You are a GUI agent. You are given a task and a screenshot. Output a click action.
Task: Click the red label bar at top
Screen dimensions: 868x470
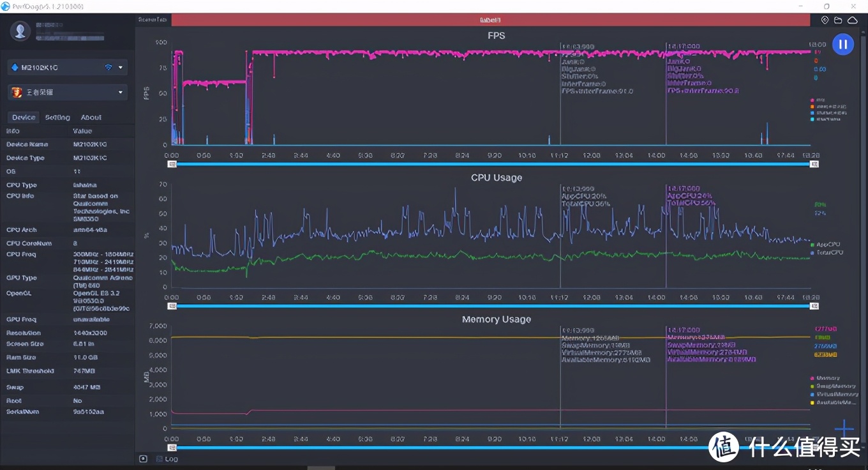(x=490, y=20)
